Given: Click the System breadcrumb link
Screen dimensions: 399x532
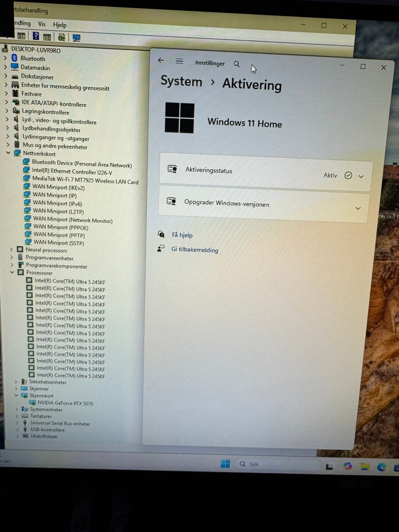Looking at the screenshot, I should [x=181, y=81].
